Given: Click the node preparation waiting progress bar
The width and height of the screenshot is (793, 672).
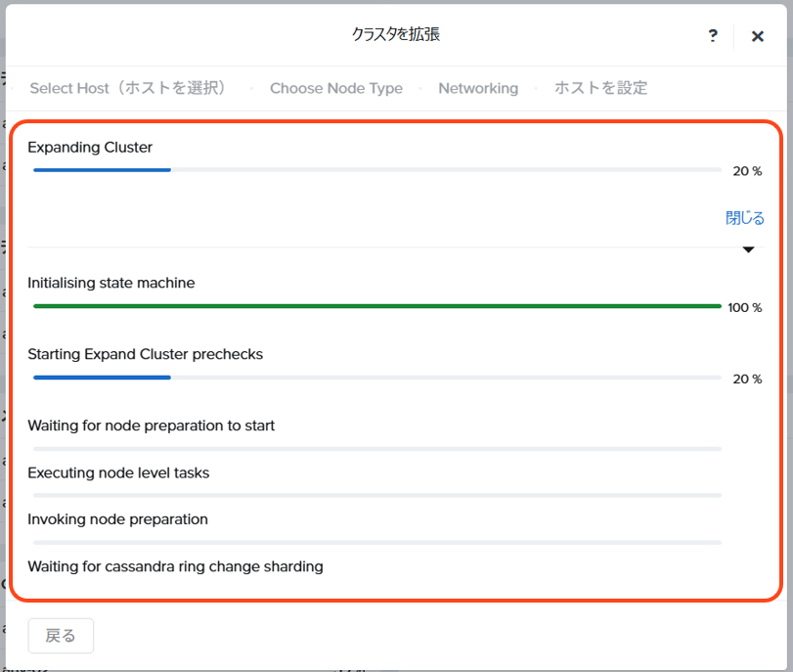Looking at the screenshot, I should [x=376, y=449].
